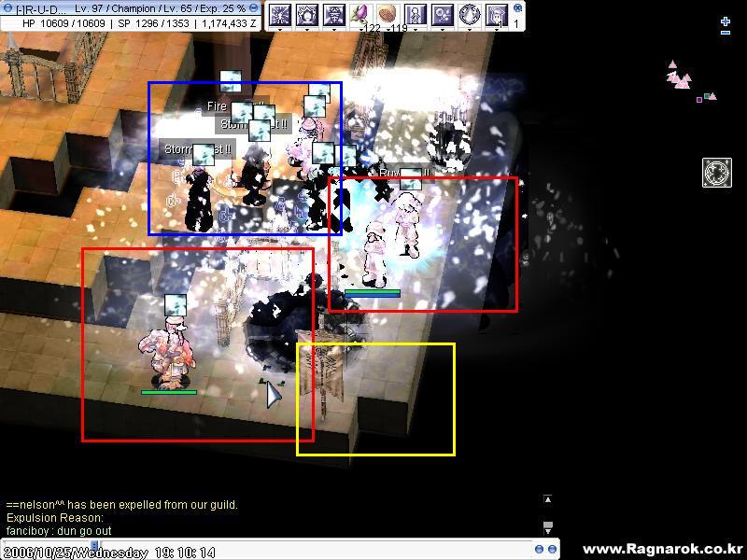Open dropdown arrow under seventh hotbar slot
The image size is (747, 560).
tap(442, 30)
